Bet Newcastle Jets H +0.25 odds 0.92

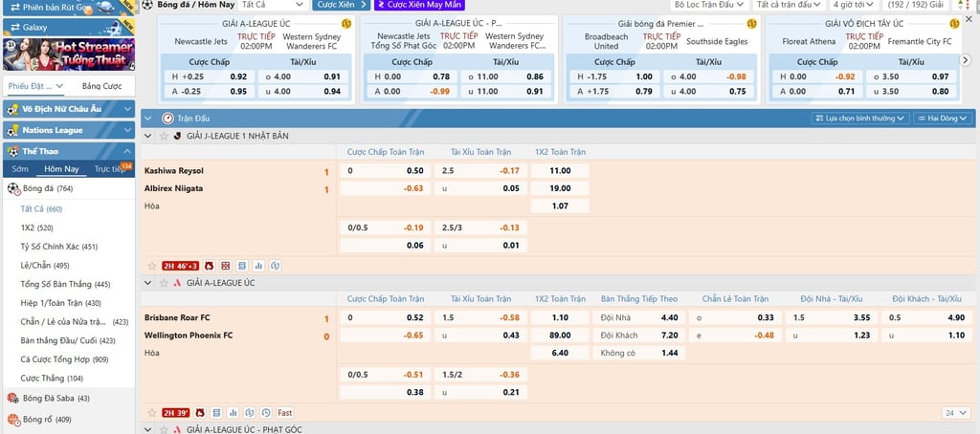click(x=208, y=76)
